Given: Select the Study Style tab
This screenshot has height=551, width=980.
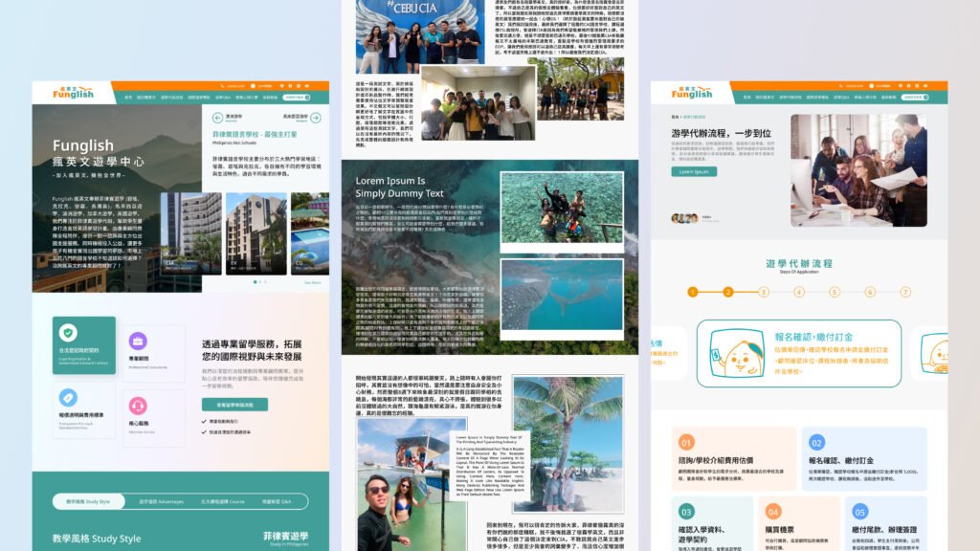Looking at the screenshot, I should [89, 501].
